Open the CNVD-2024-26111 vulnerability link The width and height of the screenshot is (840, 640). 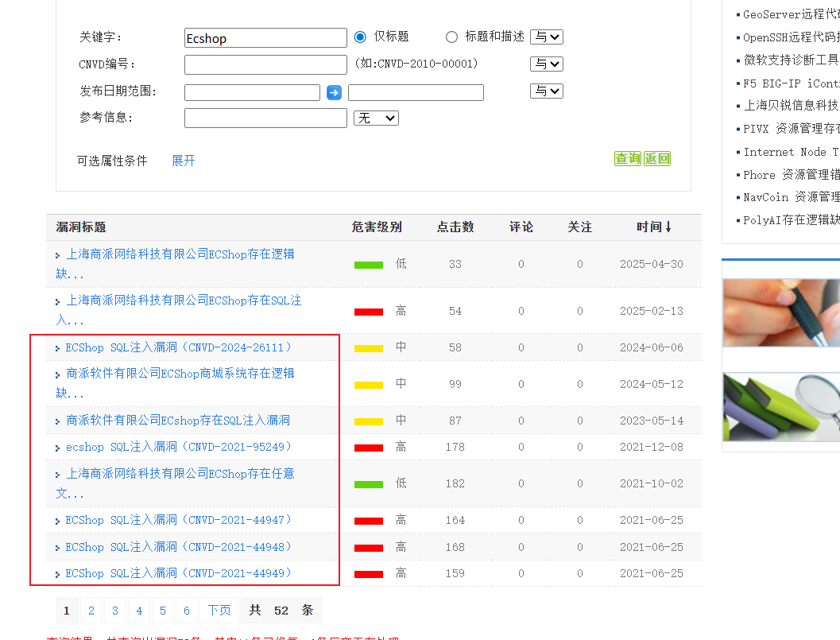tap(179, 347)
